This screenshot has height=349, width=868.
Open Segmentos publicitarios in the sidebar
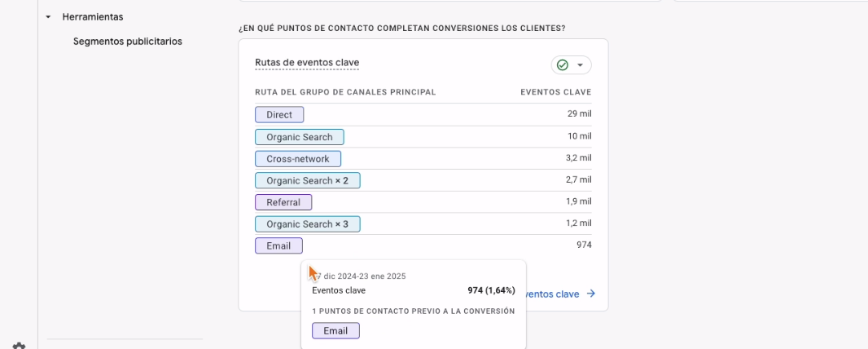(128, 42)
